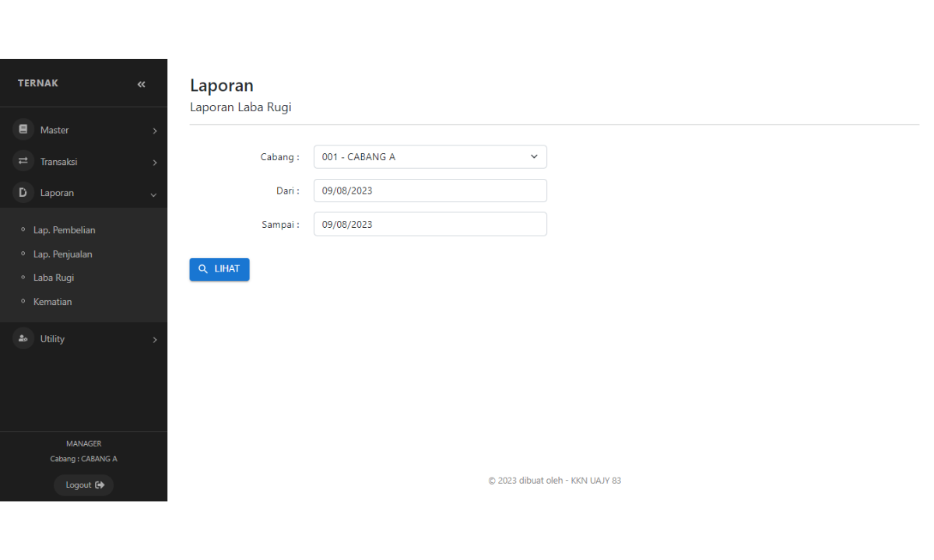Click the sign-out icon beside Logout
This screenshot has height=560, width=934.
point(100,485)
